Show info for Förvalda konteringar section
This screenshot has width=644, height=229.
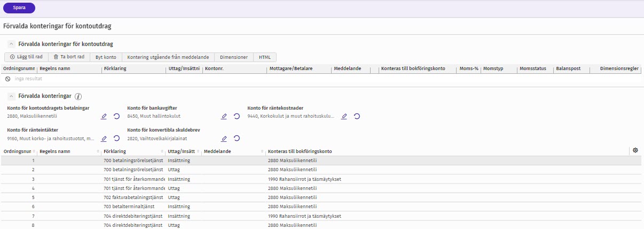click(78, 97)
